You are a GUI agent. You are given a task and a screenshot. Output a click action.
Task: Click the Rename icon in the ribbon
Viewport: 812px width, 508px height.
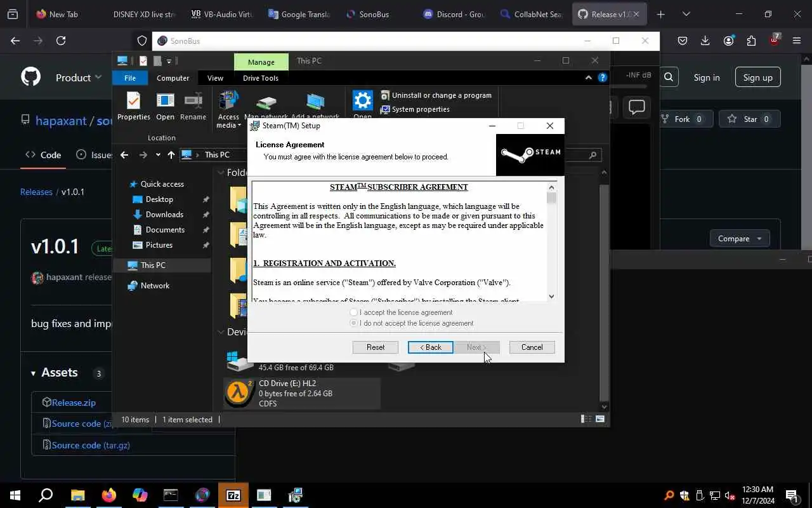(193, 106)
